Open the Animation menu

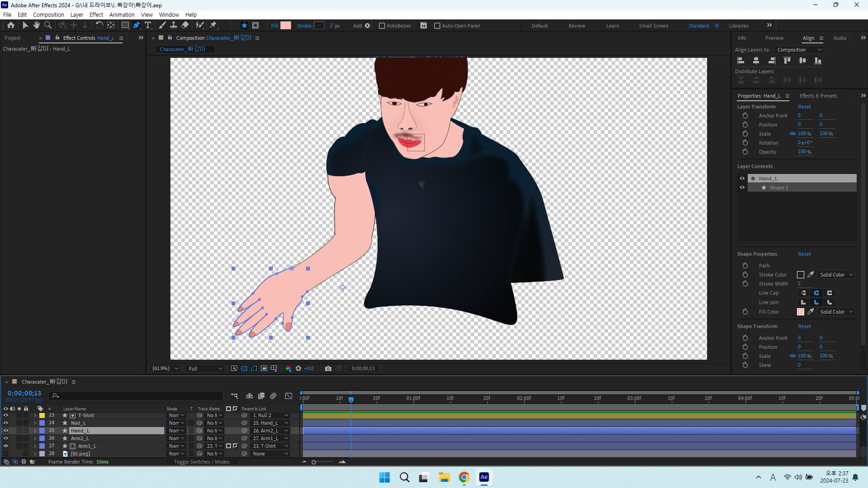tap(122, 14)
